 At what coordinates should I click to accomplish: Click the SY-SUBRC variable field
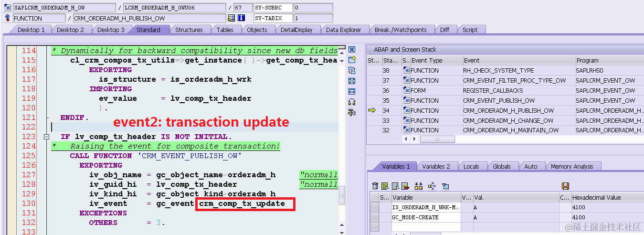[x=273, y=8]
